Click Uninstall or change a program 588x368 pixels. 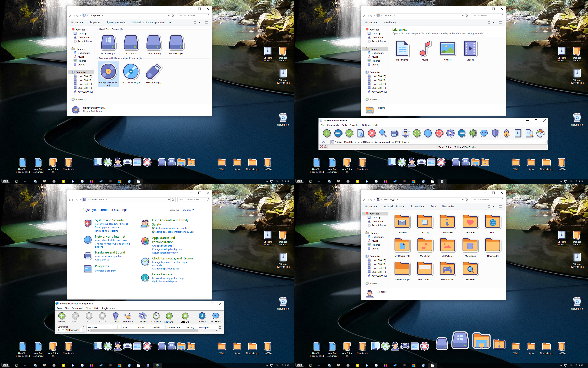(x=148, y=22)
